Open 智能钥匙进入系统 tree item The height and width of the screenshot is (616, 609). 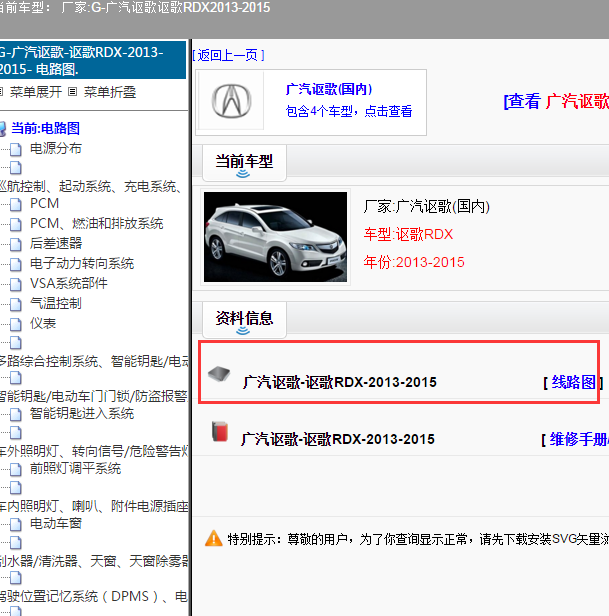pos(82,413)
